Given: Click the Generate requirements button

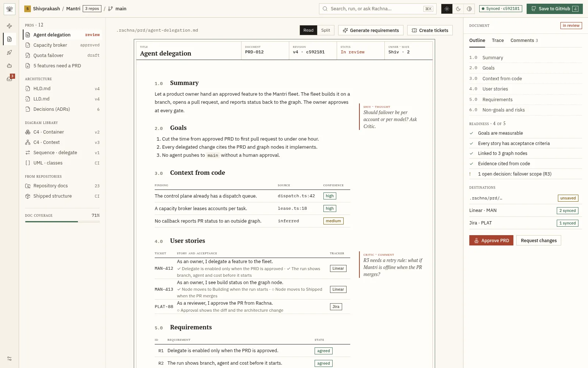Looking at the screenshot, I should [371, 30].
